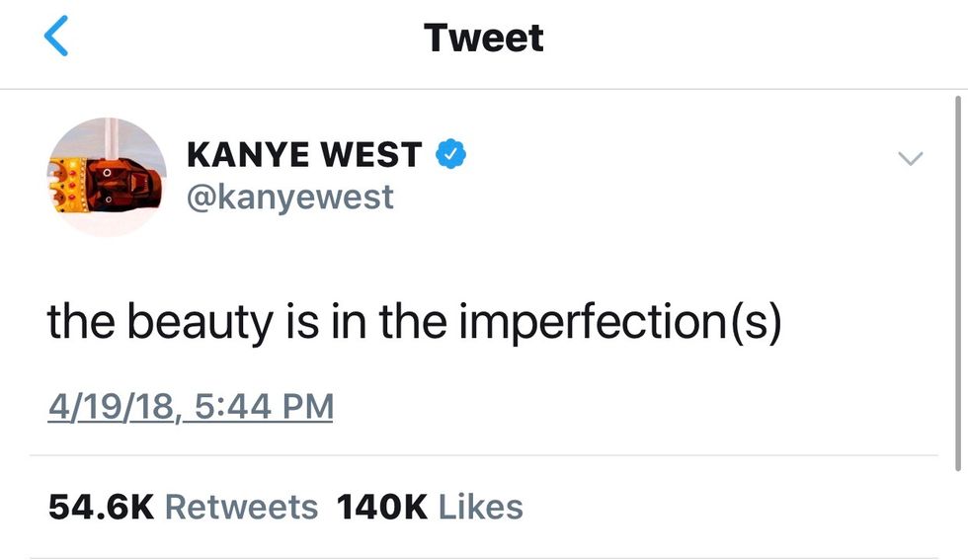This screenshot has height=560, width=968.
Task: Click the 54.6K retweet count
Action: click(x=101, y=507)
